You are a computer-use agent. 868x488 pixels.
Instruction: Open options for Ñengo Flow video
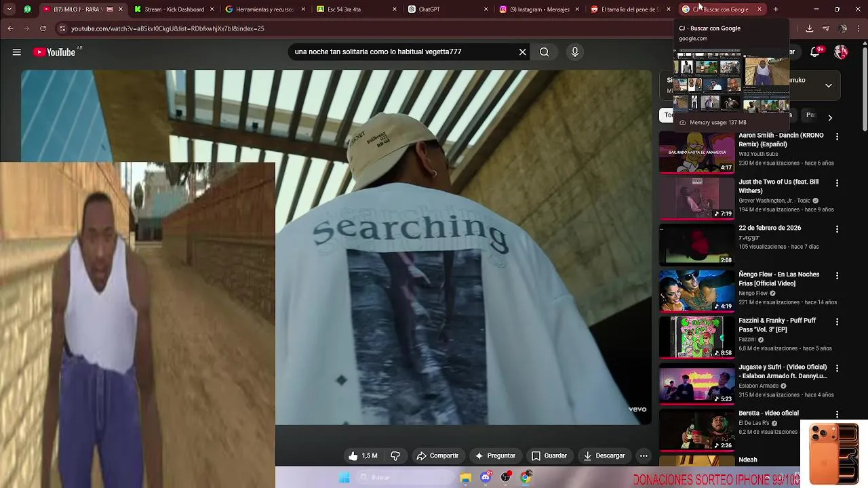click(837, 276)
